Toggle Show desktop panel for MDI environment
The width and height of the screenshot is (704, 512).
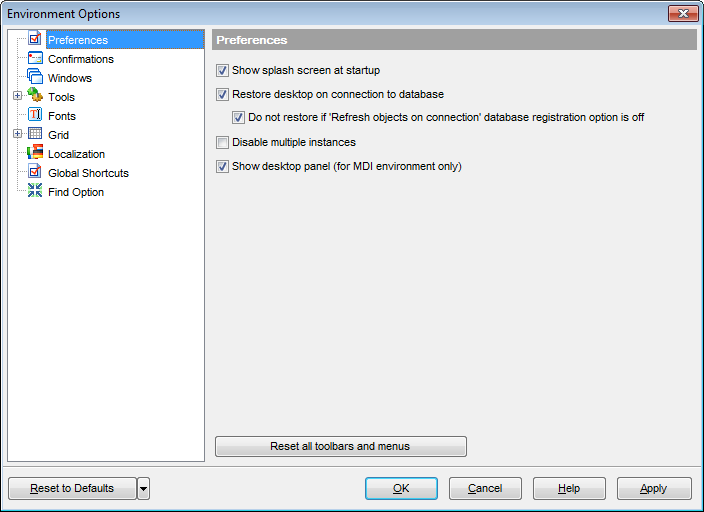click(x=222, y=167)
